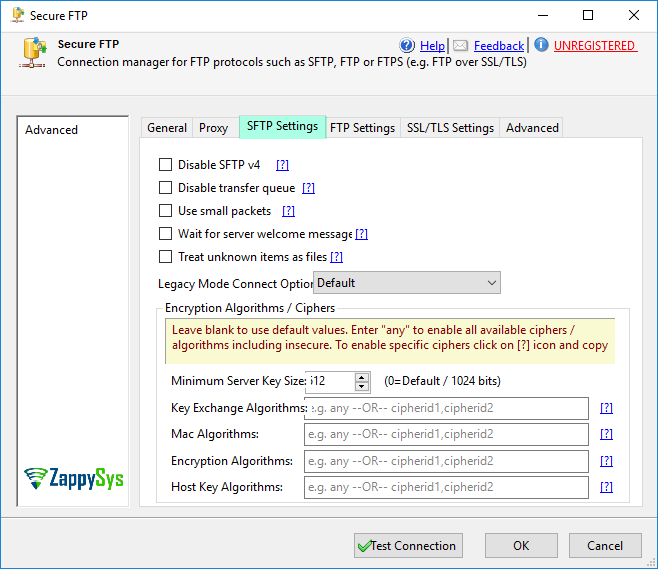
Task: Open help for Key Exchange Algorithms
Action: [606, 408]
